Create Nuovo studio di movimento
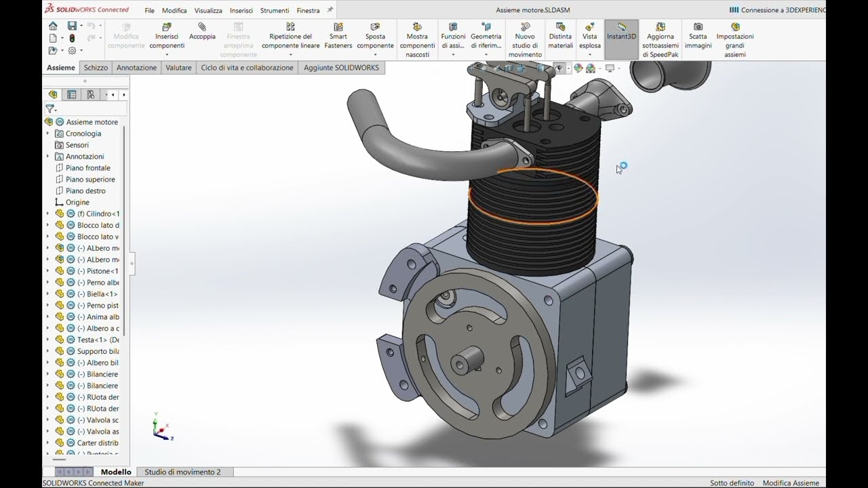The width and height of the screenshot is (868, 488). click(x=525, y=41)
